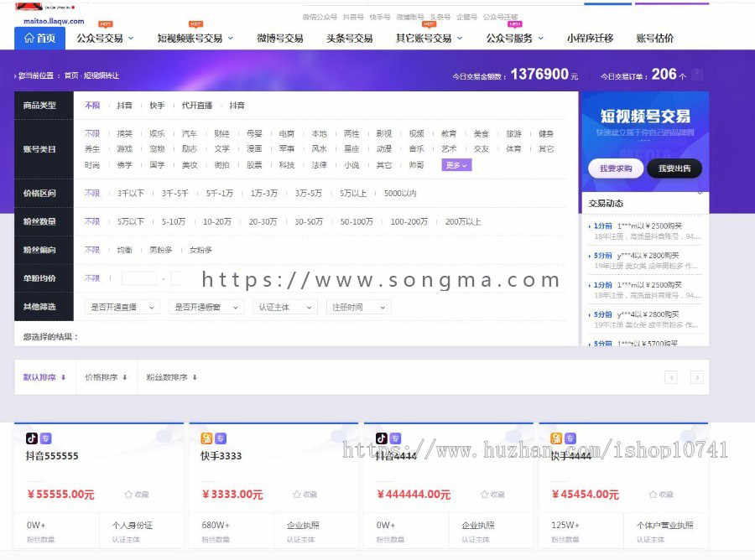
Task: Open the 小程序迁移 menu item
Action: coord(590,38)
